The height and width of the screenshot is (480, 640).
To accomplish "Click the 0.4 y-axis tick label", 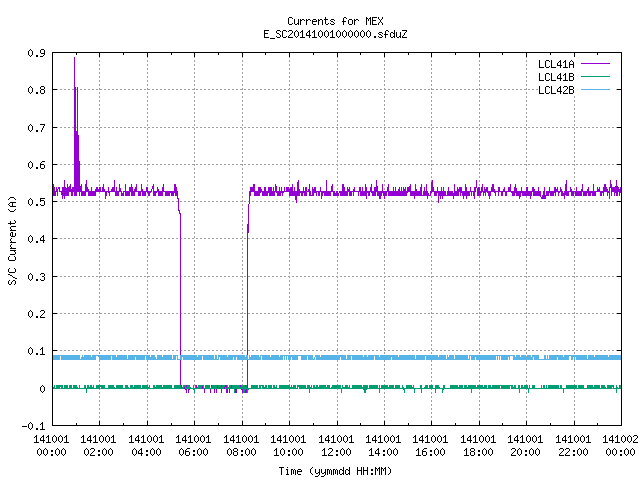I will [37, 239].
